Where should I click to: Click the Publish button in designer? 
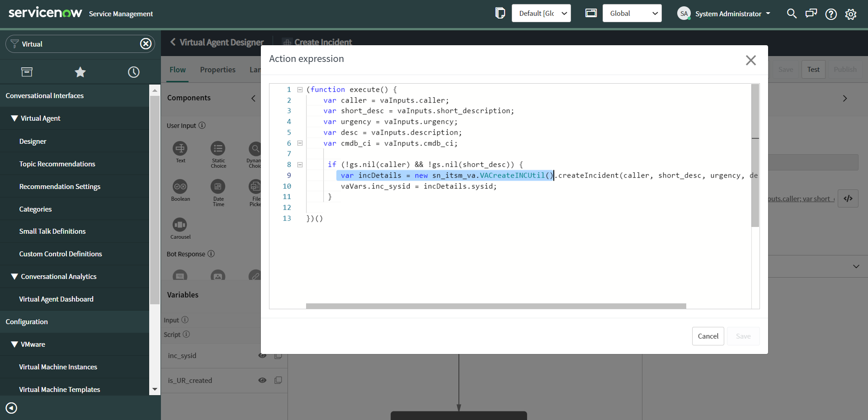(x=845, y=69)
